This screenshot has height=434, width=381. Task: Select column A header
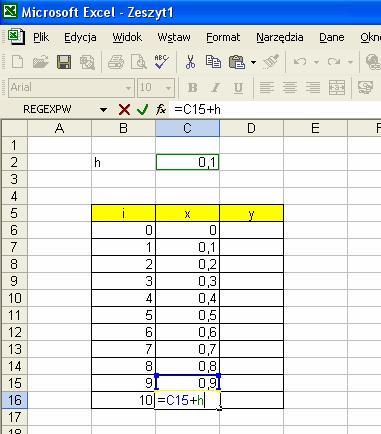click(59, 128)
